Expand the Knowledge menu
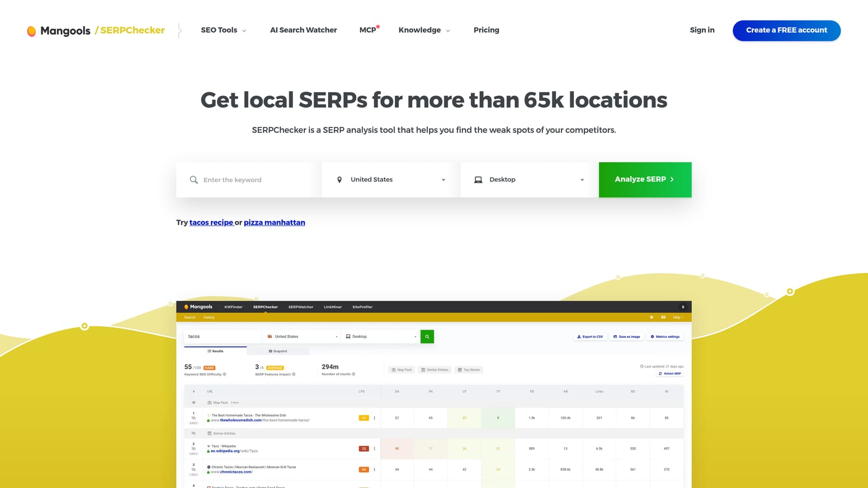 click(424, 30)
